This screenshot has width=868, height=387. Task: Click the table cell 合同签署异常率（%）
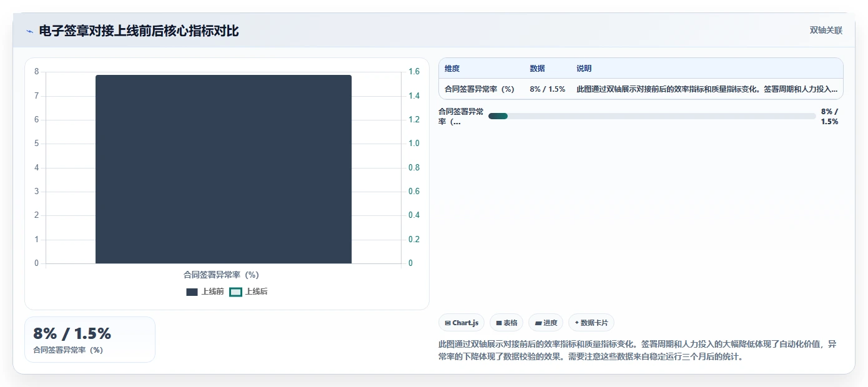(x=480, y=89)
